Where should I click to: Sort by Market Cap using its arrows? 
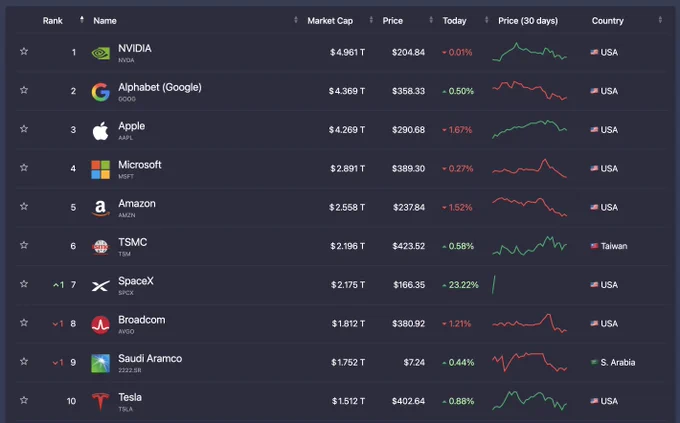371,20
